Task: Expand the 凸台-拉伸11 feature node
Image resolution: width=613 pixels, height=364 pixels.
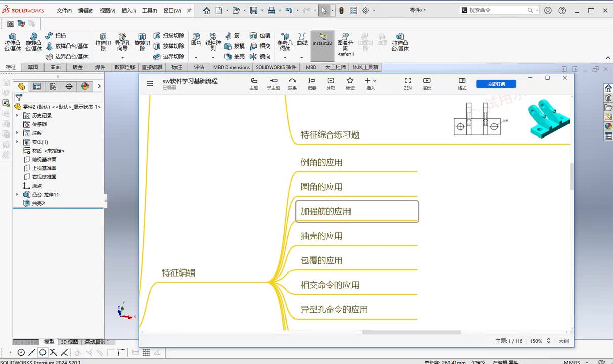Action: point(17,195)
